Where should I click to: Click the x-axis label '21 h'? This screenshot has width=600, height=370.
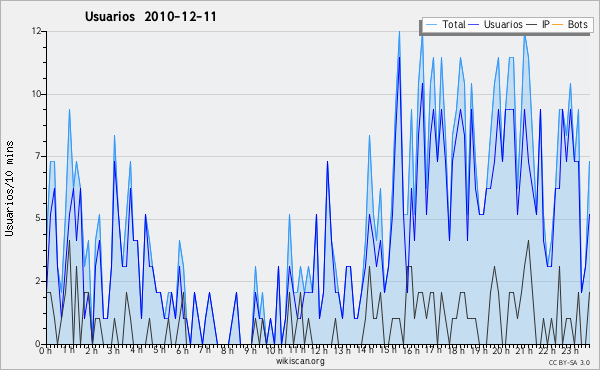(x=523, y=350)
